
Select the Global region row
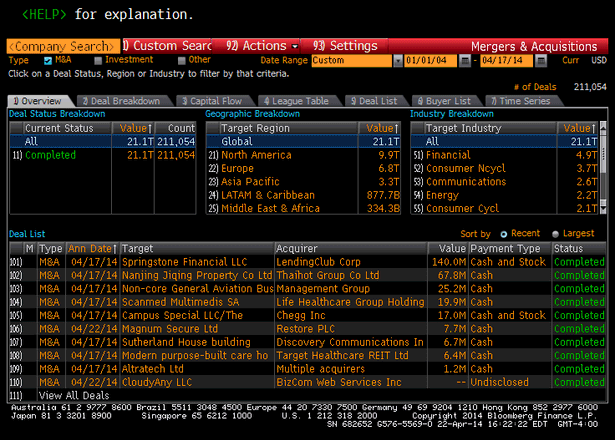pyautogui.click(x=303, y=142)
